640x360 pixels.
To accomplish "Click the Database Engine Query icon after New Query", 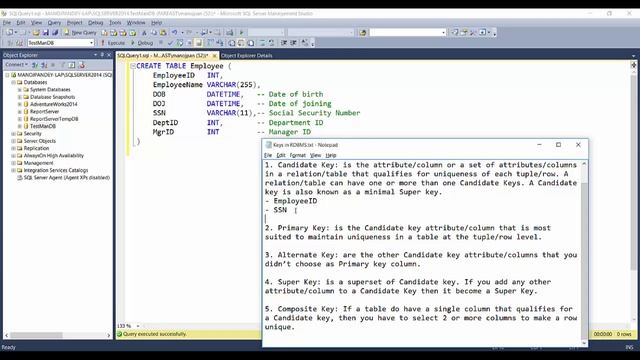I will tap(104, 32).
